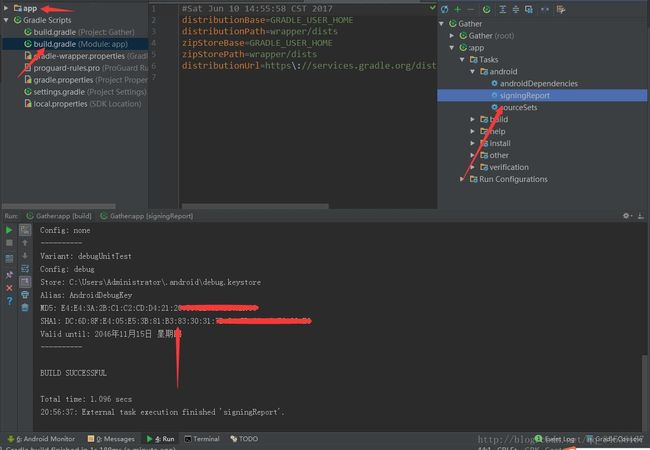The width and height of the screenshot is (650, 450).
Task: Switch to Gather:app [build] run tab
Action: click(59, 216)
